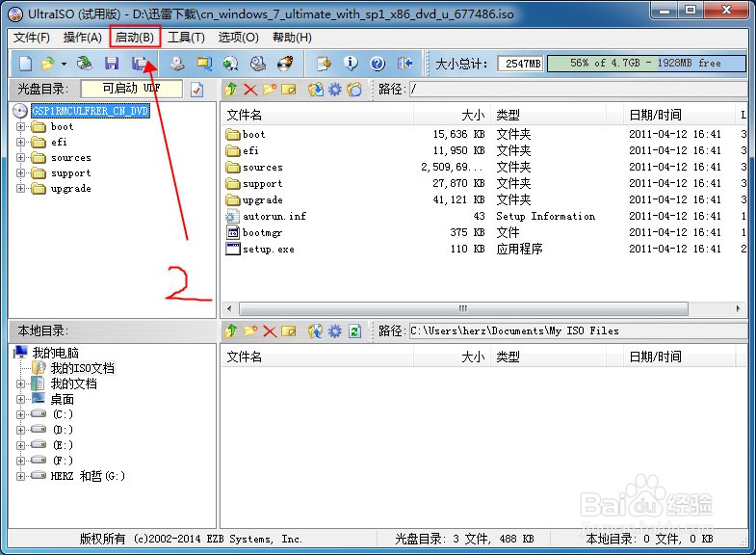Select the setup.exe file row
This screenshot has height=555, width=756.
[x=484, y=249]
